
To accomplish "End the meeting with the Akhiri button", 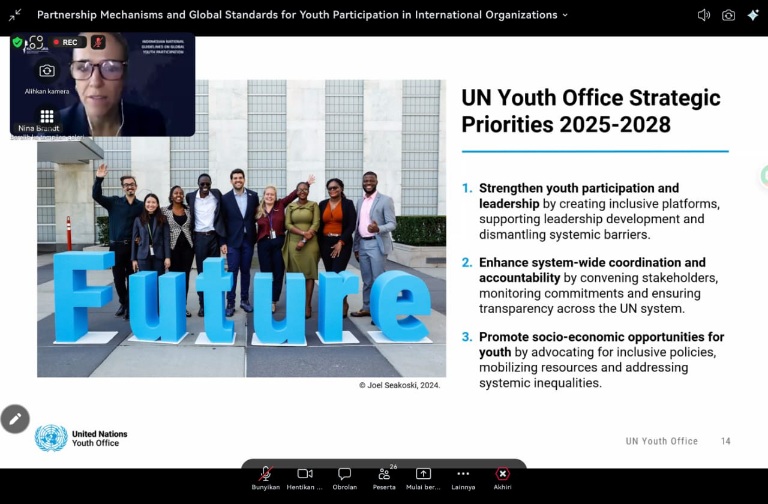I will pyautogui.click(x=503, y=479).
